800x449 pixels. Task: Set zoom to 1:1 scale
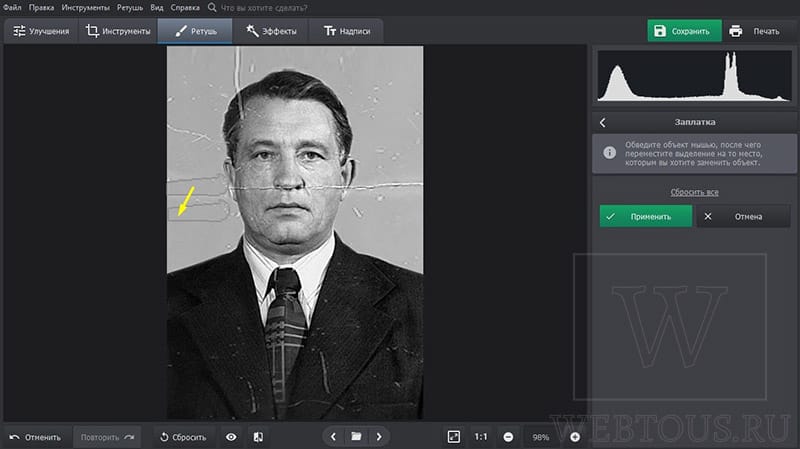(x=481, y=437)
